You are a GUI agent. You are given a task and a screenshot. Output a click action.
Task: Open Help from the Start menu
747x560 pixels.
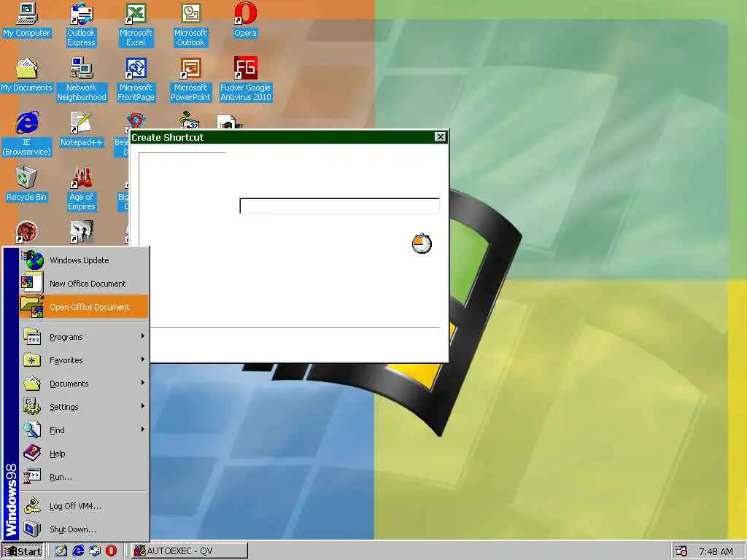(x=84, y=454)
